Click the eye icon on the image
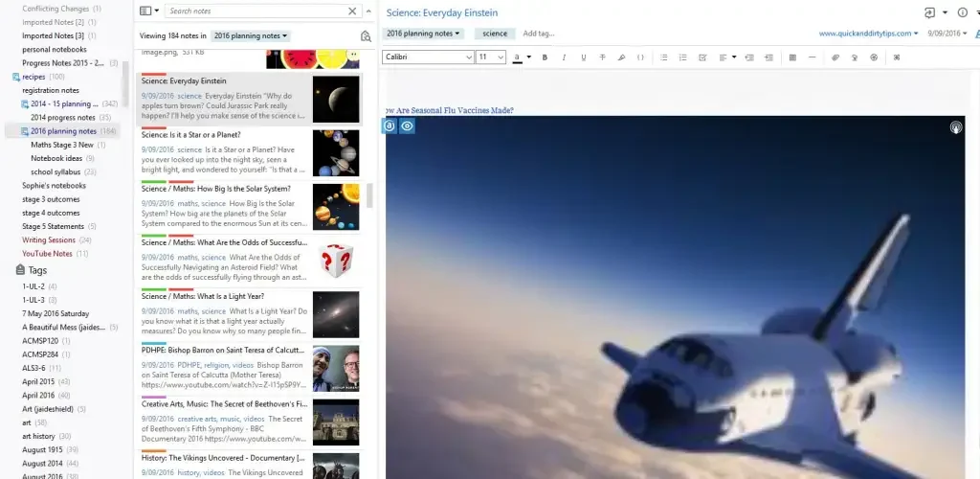Image resolution: width=980 pixels, height=479 pixels. pos(407,125)
